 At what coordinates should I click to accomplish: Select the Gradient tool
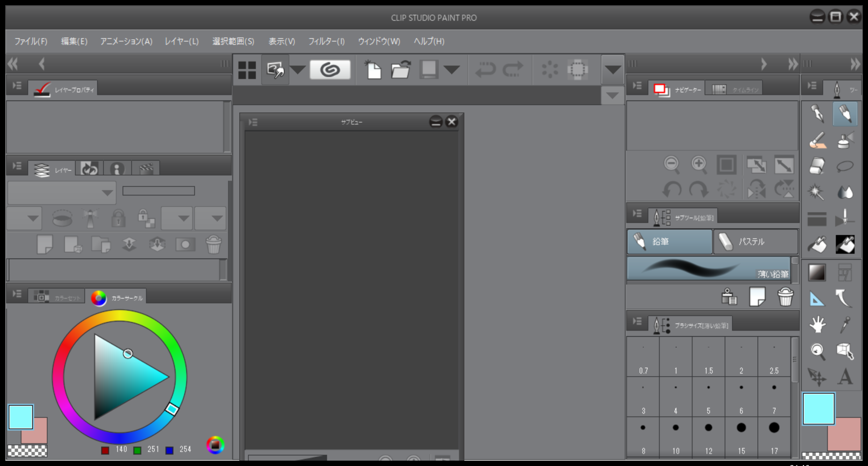[x=817, y=272]
